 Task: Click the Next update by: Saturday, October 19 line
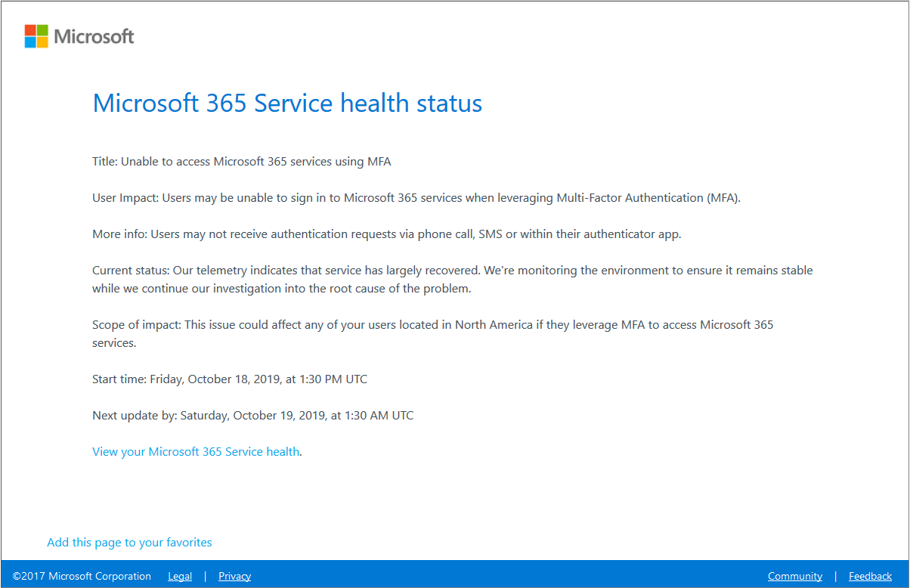[x=253, y=415]
